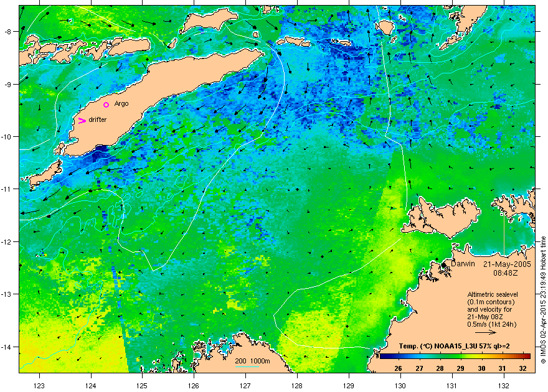Click the latitude axis label '-10'

tap(7, 136)
